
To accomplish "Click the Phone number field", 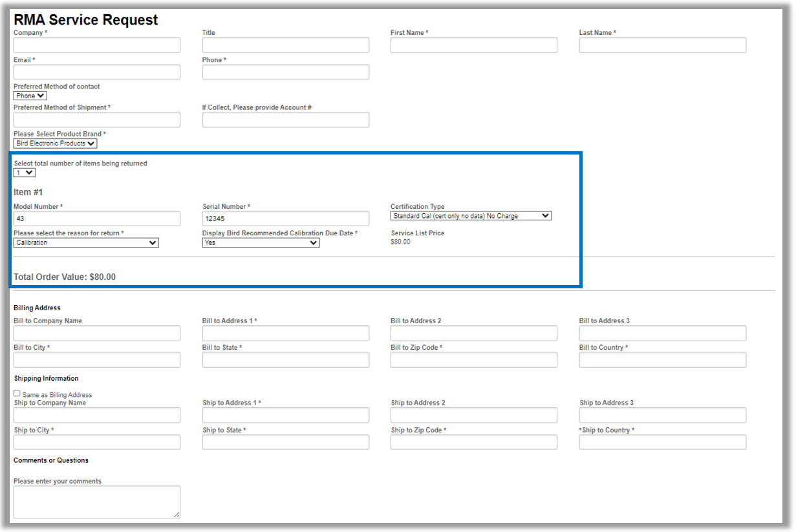I will (x=285, y=72).
